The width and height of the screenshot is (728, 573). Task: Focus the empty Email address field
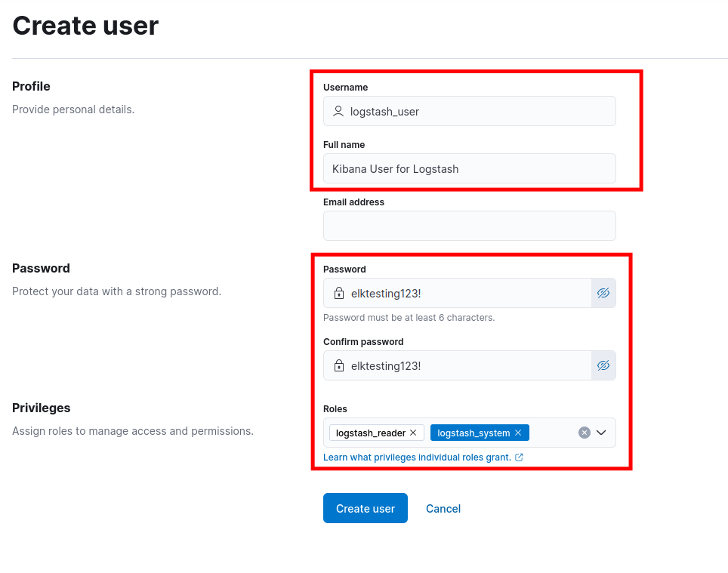coord(470,226)
